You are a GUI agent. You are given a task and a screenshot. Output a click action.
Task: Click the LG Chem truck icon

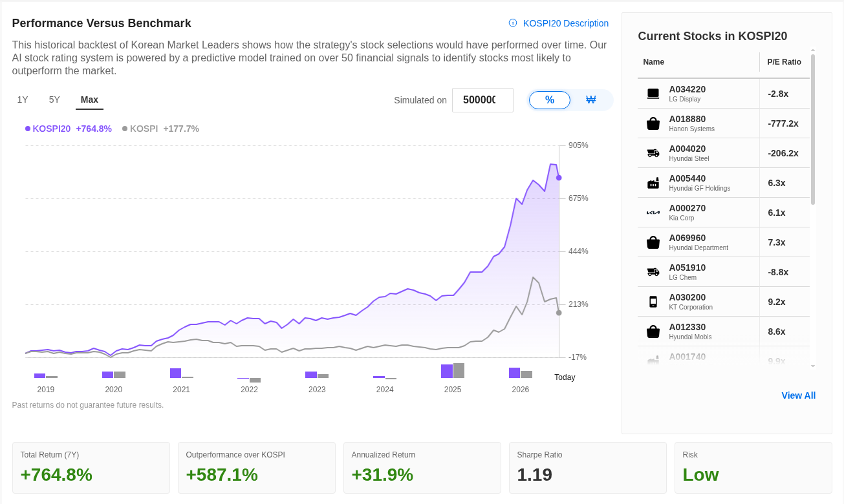pyautogui.click(x=653, y=272)
